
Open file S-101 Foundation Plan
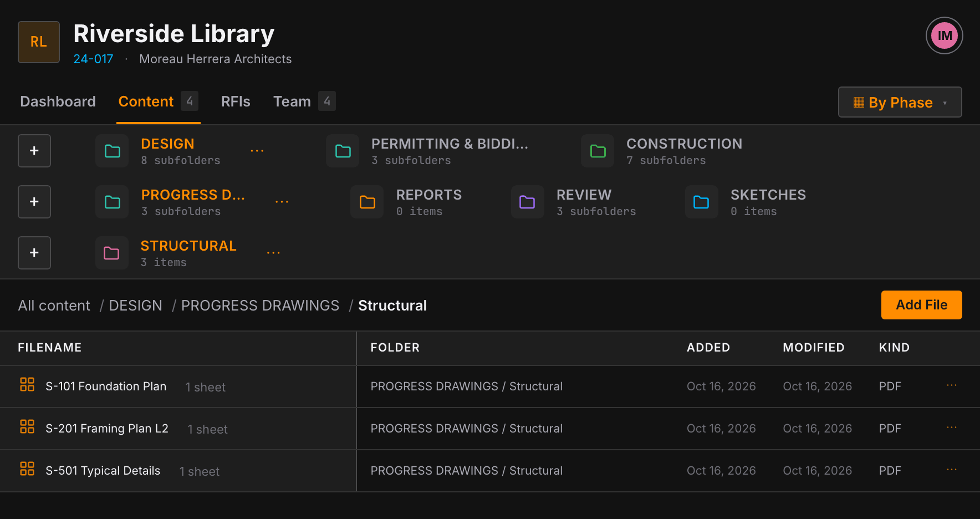point(106,386)
